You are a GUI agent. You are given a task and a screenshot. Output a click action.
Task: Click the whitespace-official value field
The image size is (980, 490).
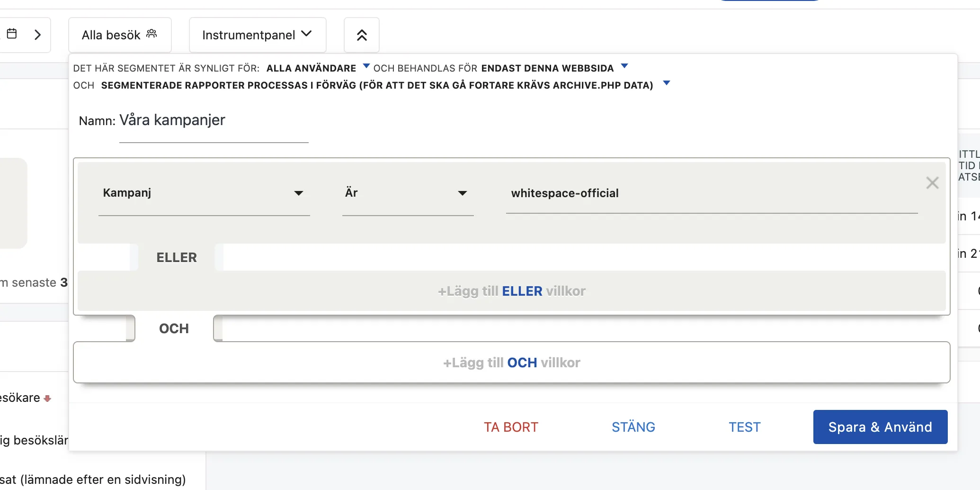coord(711,193)
